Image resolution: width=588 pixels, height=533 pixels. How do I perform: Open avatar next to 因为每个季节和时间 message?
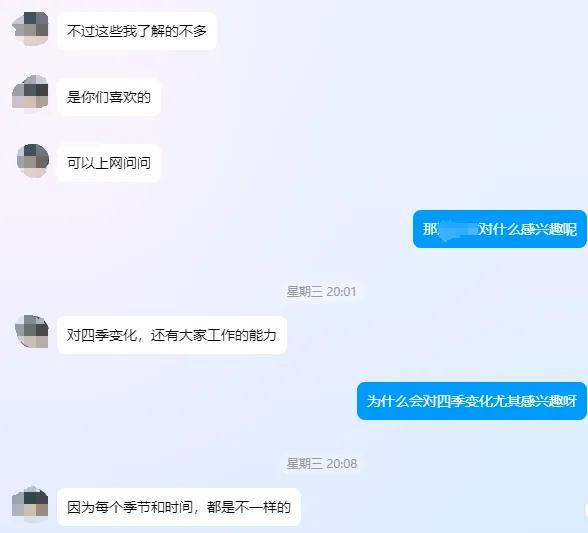pyautogui.click(x=30, y=504)
